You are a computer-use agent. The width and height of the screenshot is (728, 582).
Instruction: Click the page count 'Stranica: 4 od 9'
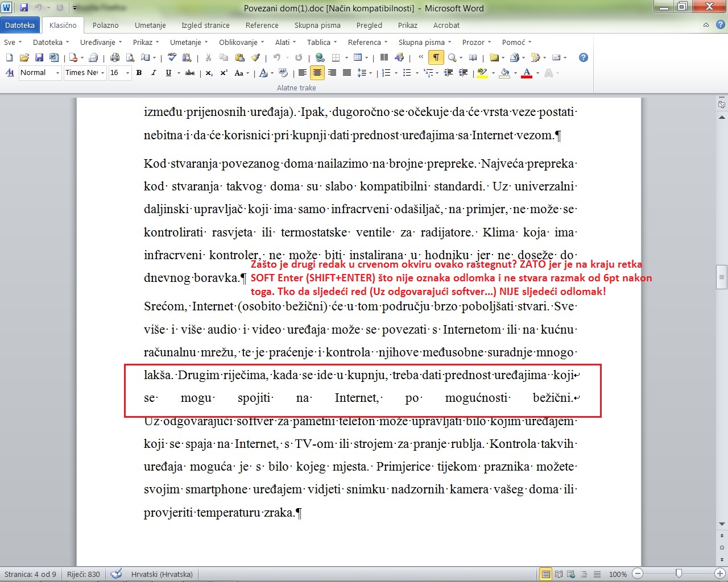[x=31, y=574]
